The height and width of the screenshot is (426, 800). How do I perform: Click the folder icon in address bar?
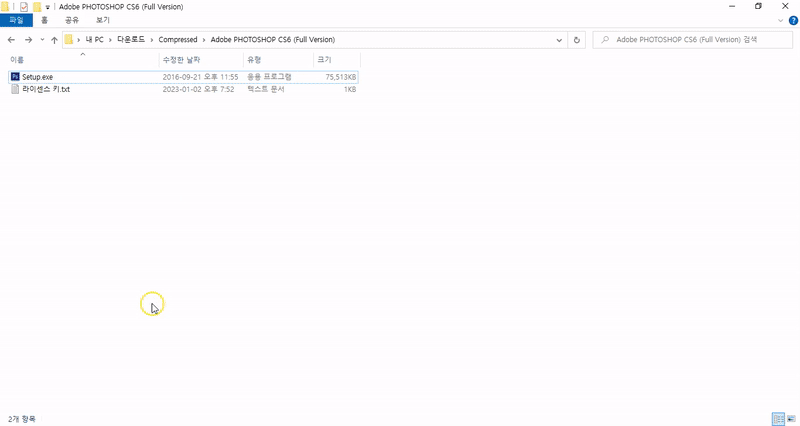pos(69,40)
